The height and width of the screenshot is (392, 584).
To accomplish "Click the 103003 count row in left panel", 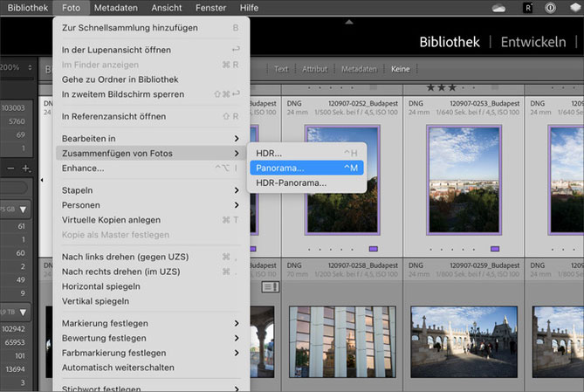I will click(x=17, y=108).
